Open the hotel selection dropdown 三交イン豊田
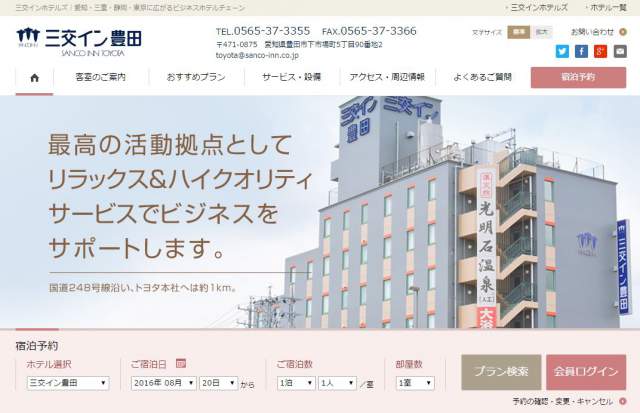The width and height of the screenshot is (640, 413). tap(68, 383)
